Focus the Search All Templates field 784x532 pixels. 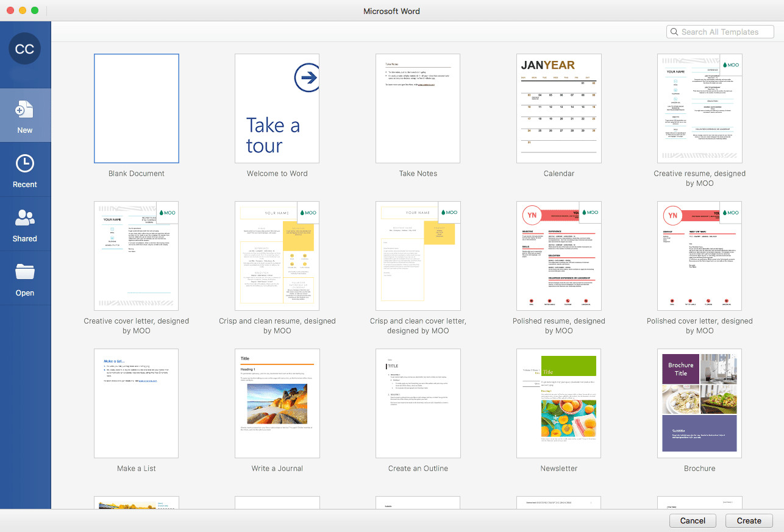(720, 32)
